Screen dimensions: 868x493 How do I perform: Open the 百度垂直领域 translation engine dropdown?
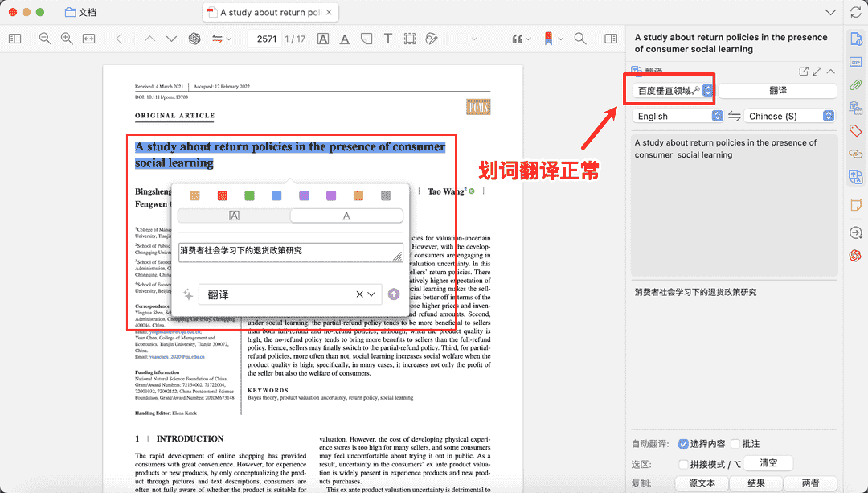[x=669, y=88]
